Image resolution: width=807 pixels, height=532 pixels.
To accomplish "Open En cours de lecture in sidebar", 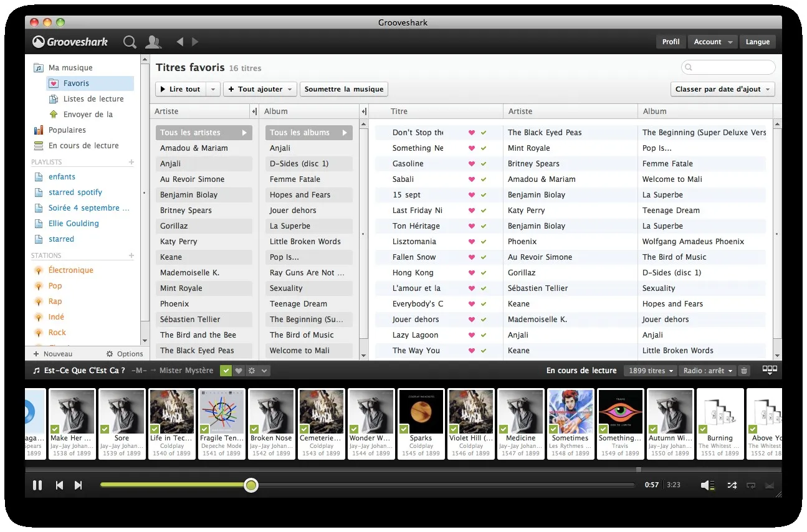I will [x=83, y=146].
